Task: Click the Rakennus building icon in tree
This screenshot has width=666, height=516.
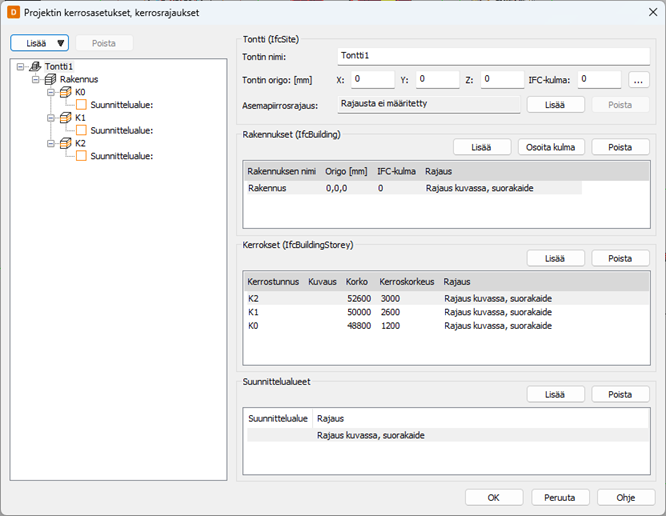Action: click(50, 79)
